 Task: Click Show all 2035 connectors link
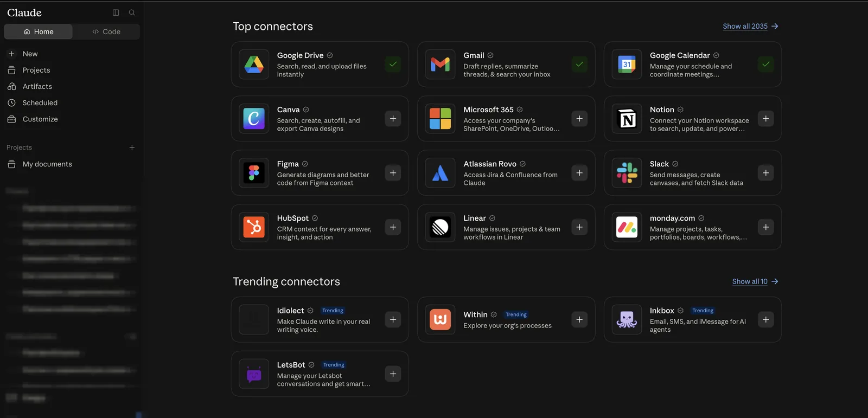[x=750, y=26]
